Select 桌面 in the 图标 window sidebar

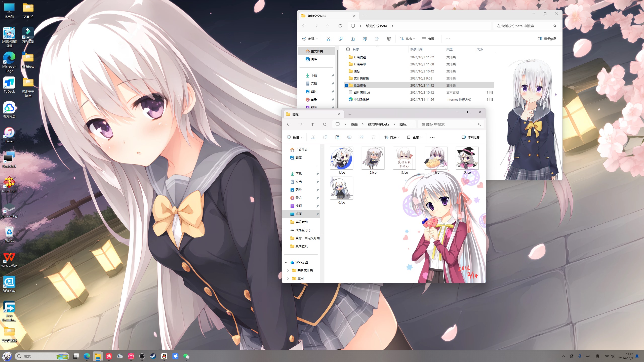(299, 214)
